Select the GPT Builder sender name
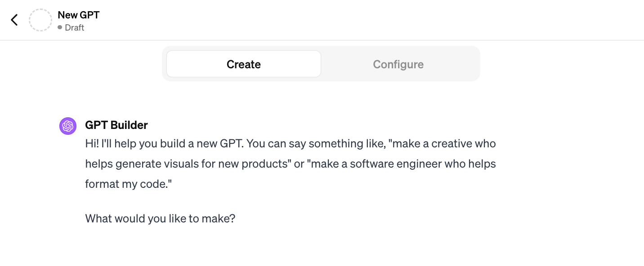Image resolution: width=644 pixels, height=266 pixels. click(116, 125)
